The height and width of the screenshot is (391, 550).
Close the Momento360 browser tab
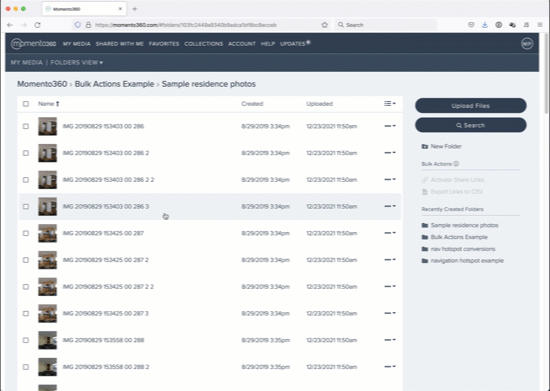coord(120,9)
